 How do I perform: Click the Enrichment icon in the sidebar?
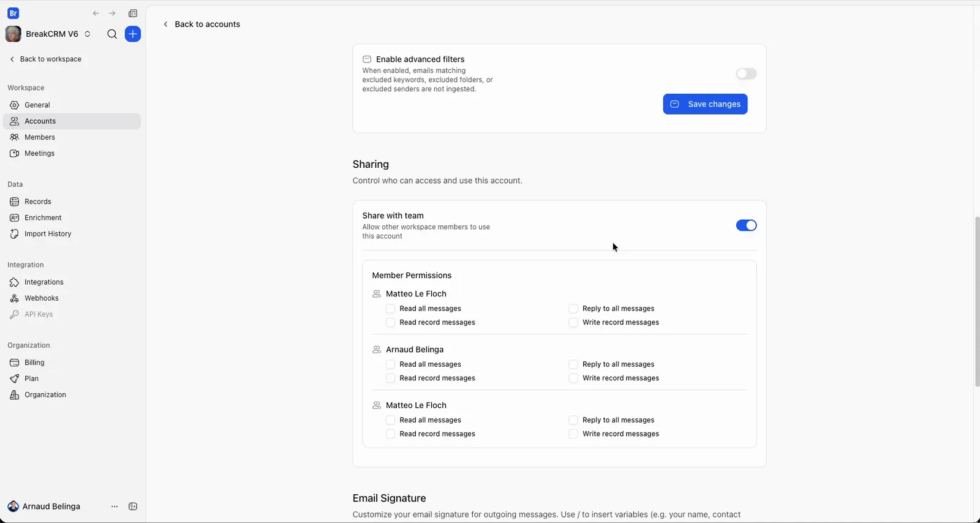click(x=14, y=217)
